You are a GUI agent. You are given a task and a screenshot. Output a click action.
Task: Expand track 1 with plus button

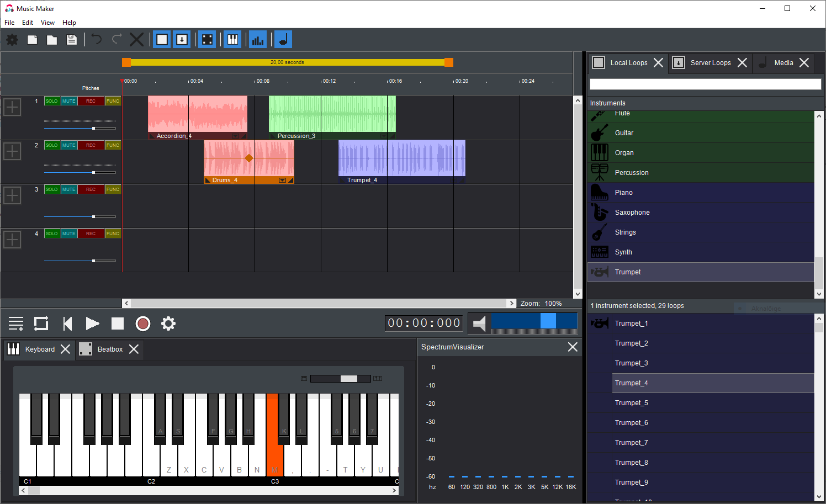point(12,107)
